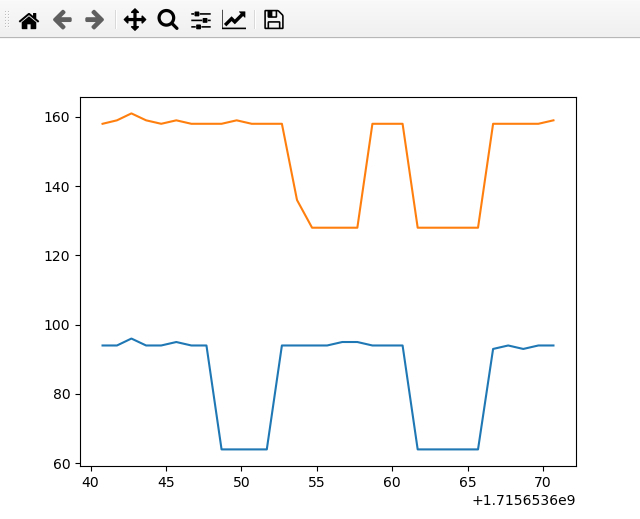
Task: Save the figure with the floppy disk icon
Action: point(273,19)
